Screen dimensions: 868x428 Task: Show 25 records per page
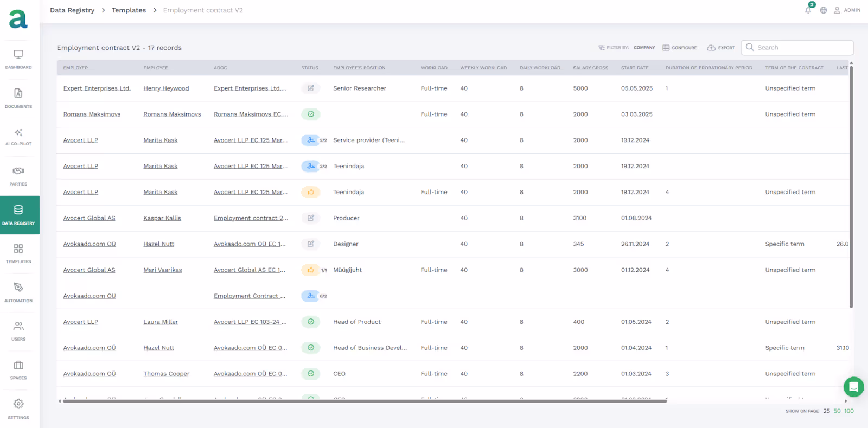coord(826,411)
